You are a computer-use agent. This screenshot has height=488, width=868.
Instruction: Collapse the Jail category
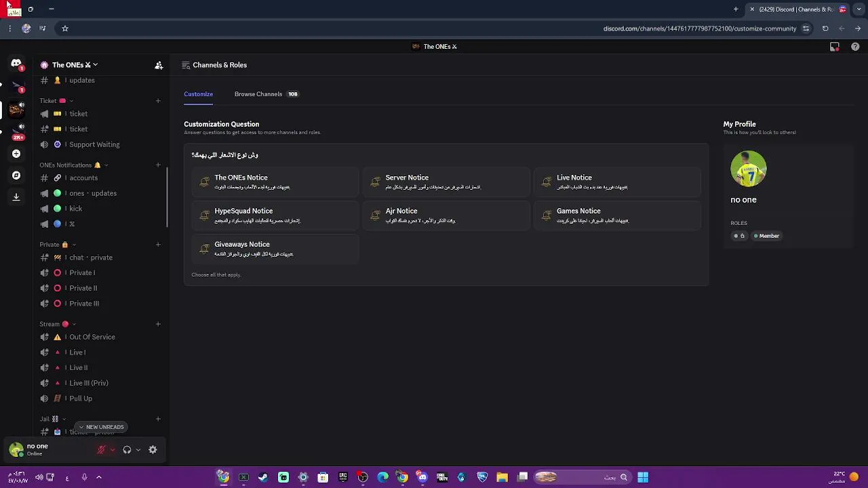(52, 419)
